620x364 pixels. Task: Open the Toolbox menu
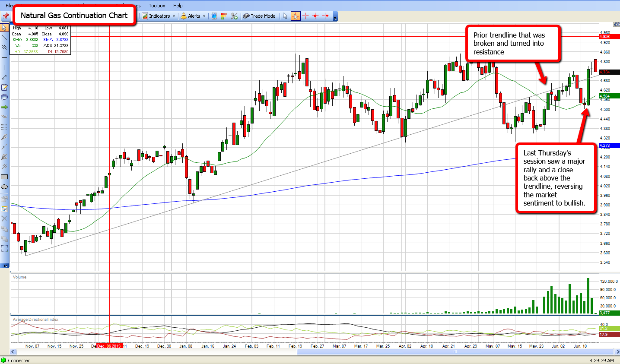click(x=157, y=6)
